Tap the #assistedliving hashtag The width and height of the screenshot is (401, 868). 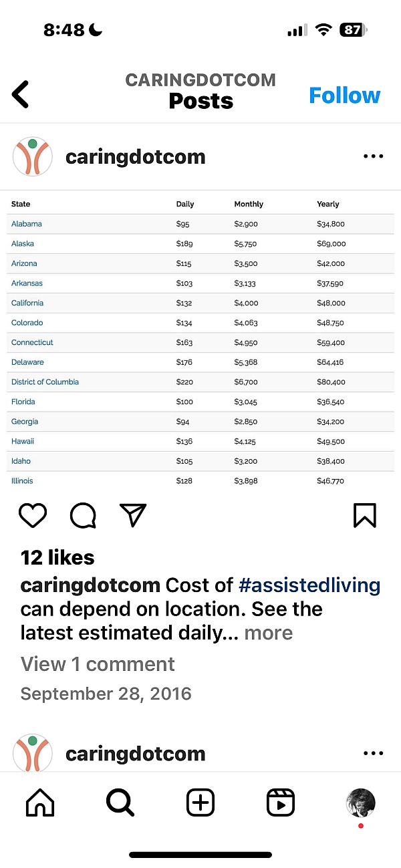[309, 586]
